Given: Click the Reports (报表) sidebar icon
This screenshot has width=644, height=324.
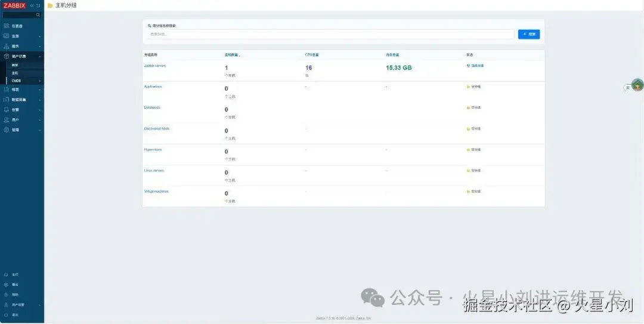Looking at the screenshot, I should [6, 90].
